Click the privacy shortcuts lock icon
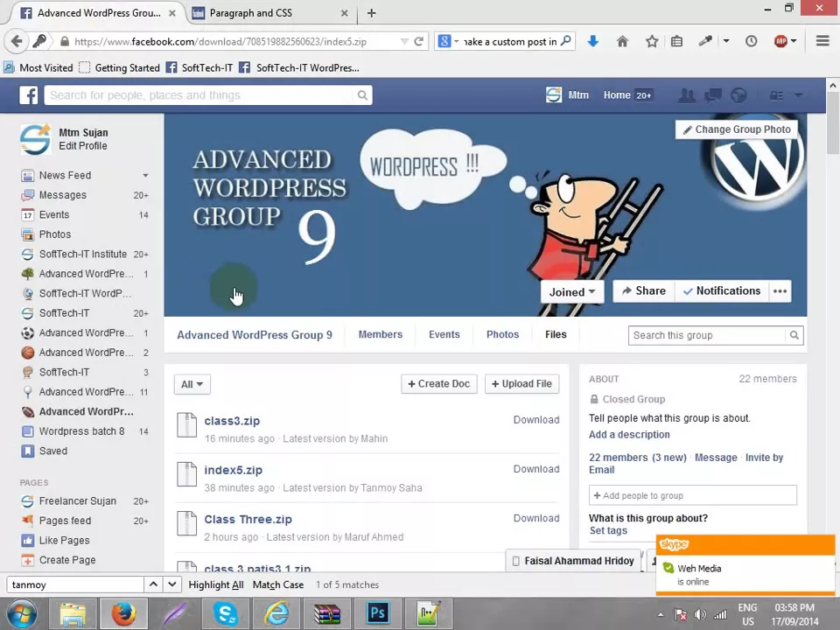The image size is (840, 630). [x=776, y=95]
